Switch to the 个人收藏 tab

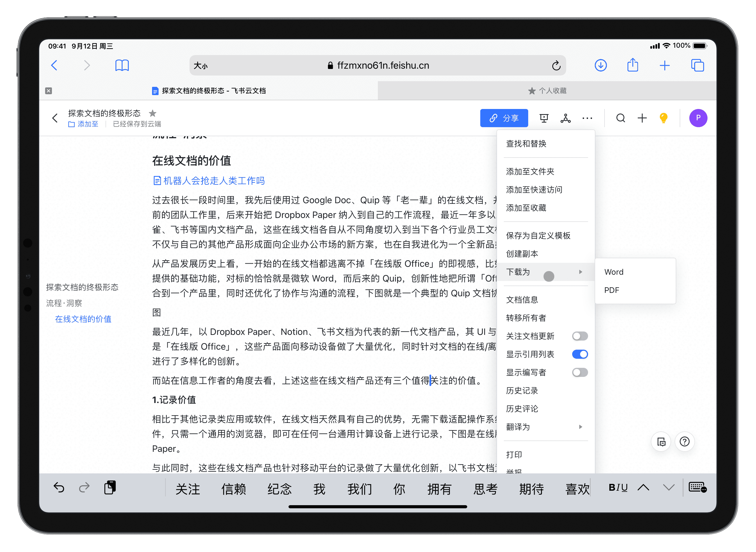547,91
